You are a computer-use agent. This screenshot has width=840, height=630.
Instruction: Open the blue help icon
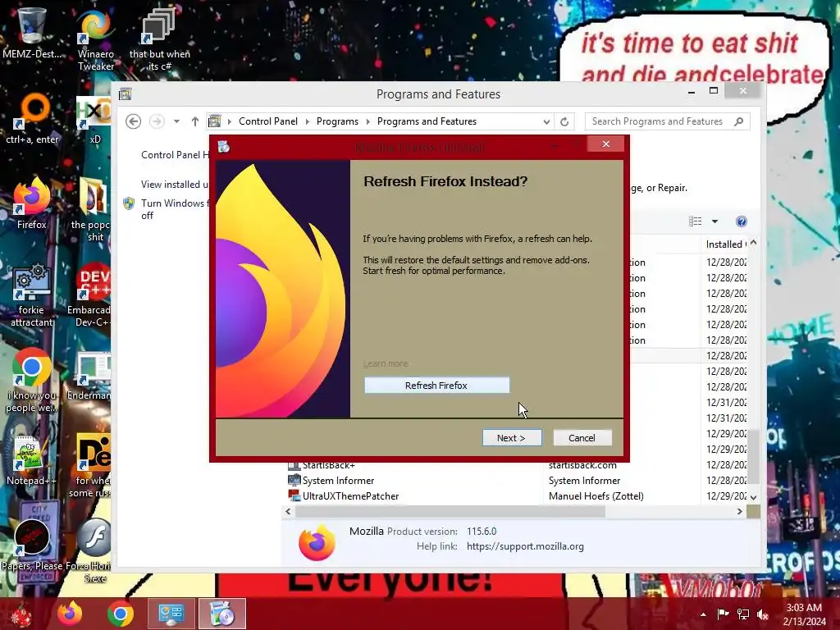pos(742,221)
